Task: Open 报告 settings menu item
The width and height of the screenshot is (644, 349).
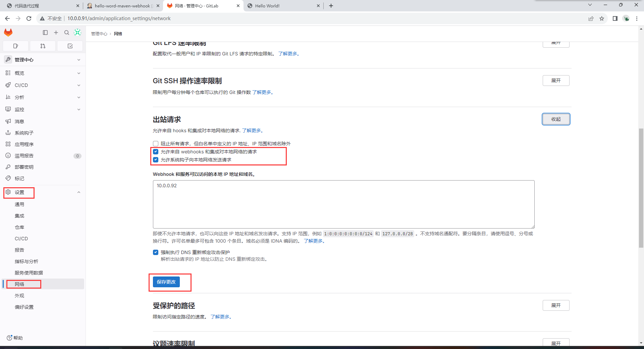Action: pyautogui.click(x=19, y=250)
